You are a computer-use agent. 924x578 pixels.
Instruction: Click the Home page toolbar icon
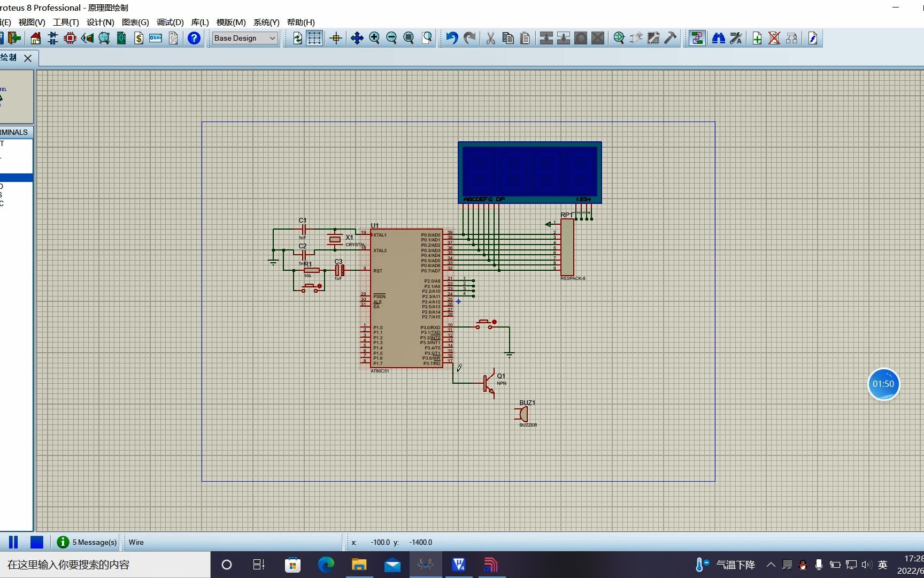coord(35,38)
